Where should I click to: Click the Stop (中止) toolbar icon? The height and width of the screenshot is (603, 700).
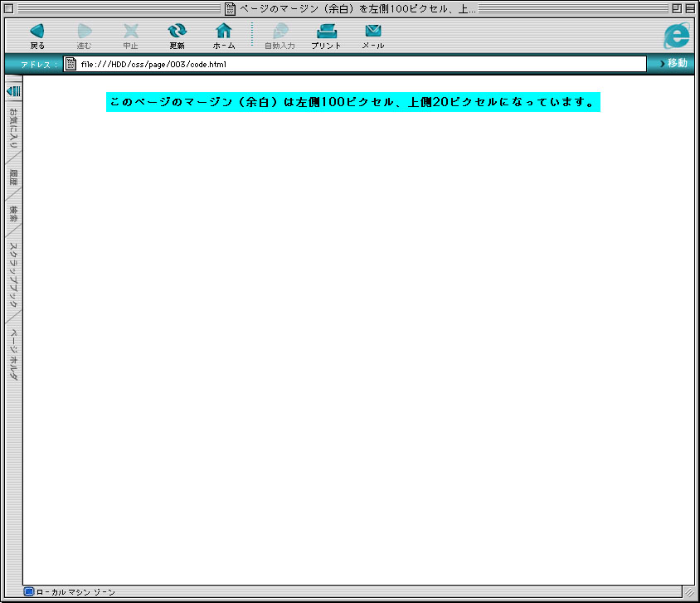pos(131,36)
